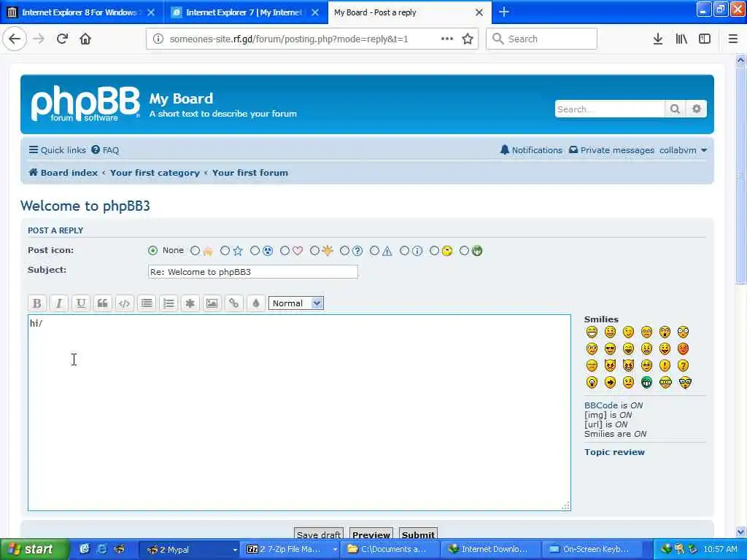Expand the collabvm user menu

click(x=683, y=150)
